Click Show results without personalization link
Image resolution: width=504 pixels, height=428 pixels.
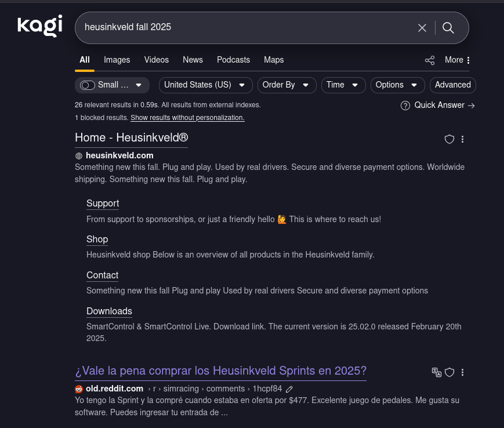coord(187,118)
